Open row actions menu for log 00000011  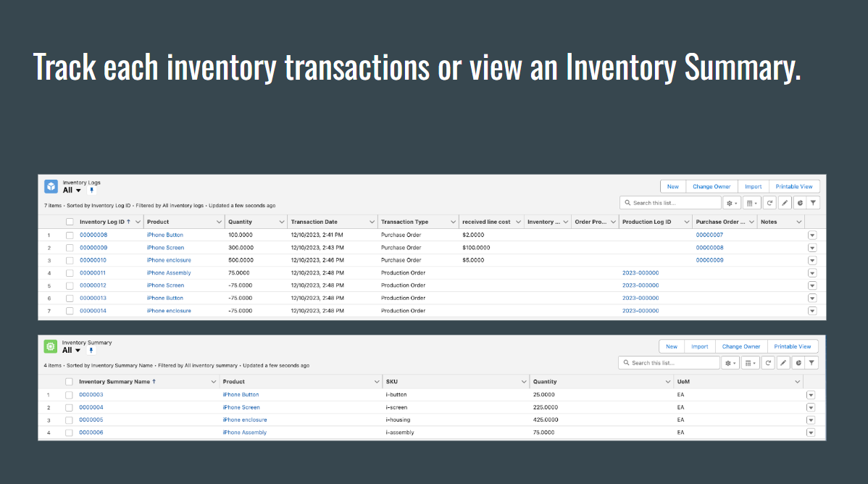[812, 273]
